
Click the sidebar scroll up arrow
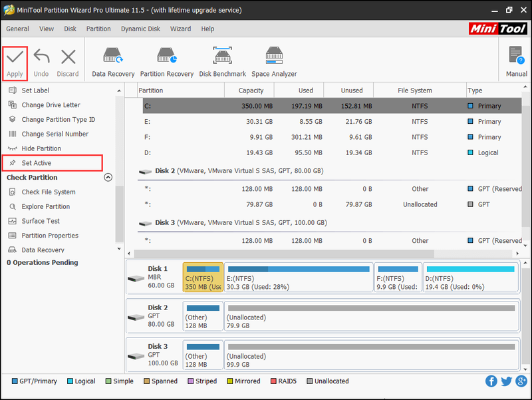(119, 91)
